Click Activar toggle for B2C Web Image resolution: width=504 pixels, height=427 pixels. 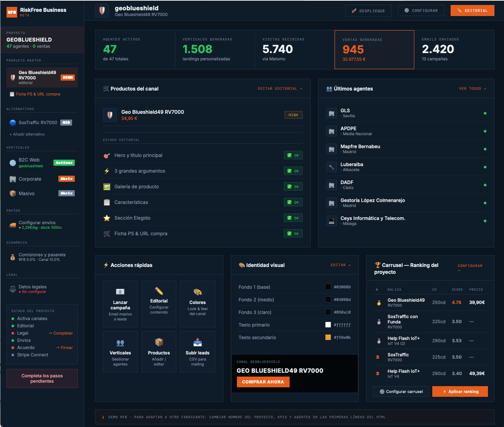pyautogui.click(x=64, y=163)
